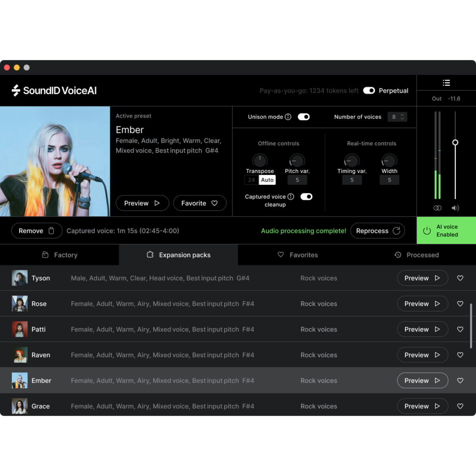Toggle Unison mode switch
Viewport: 476px width, 476px height.
click(x=304, y=117)
